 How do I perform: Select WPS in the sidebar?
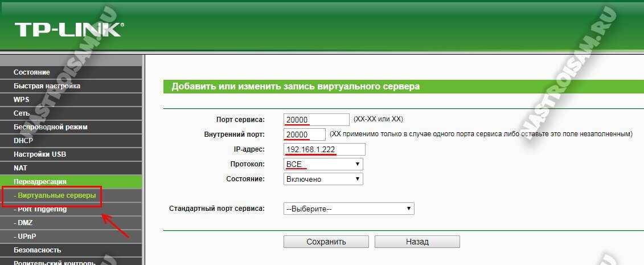tap(22, 100)
